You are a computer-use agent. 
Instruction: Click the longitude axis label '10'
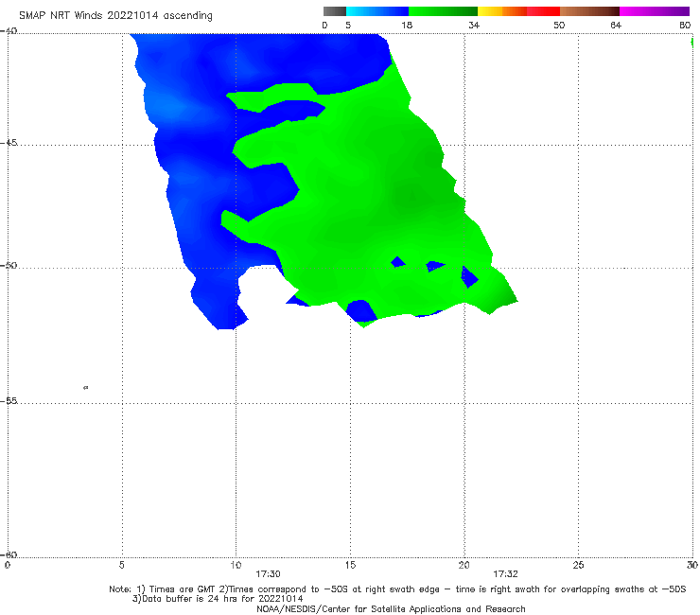(x=236, y=565)
